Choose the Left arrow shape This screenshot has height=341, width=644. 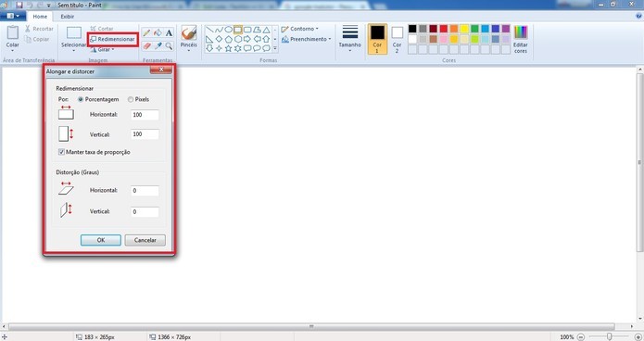[257, 39]
